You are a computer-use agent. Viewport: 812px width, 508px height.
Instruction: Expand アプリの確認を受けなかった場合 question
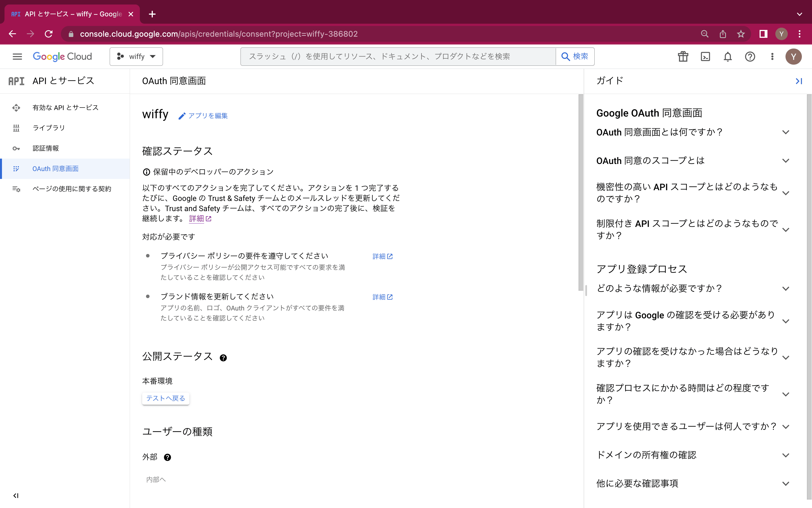coord(693,358)
